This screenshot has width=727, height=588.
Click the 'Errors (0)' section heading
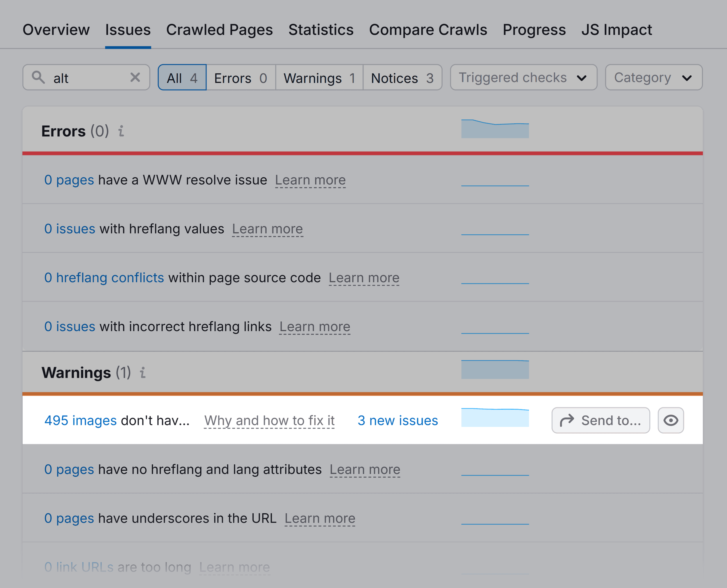click(75, 131)
